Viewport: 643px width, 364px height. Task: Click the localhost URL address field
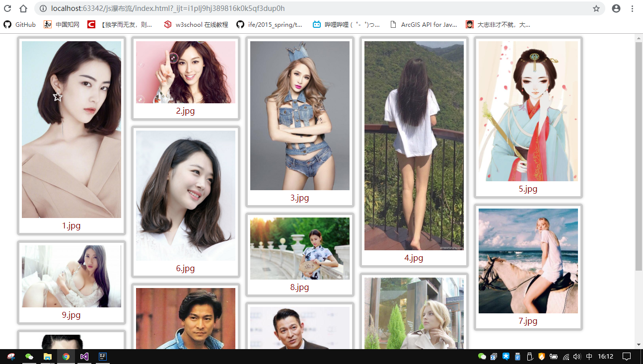320,8
